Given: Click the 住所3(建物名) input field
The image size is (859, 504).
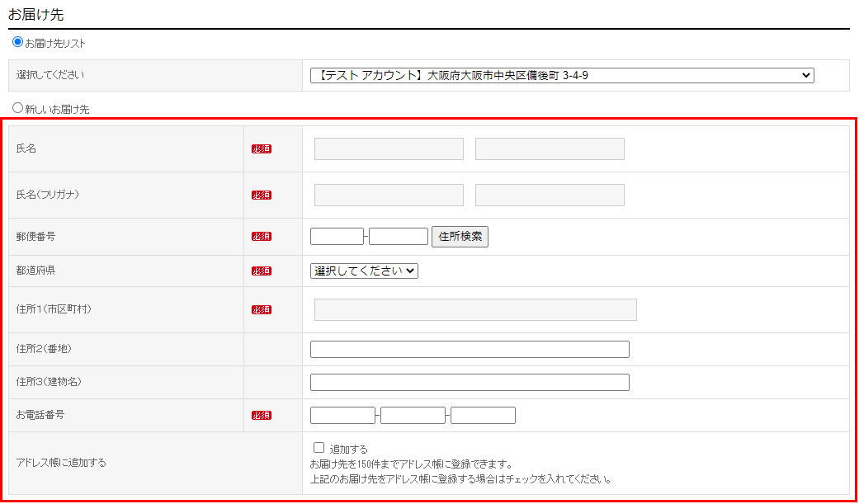Looking at the screenshot, I should coord(470,383).
